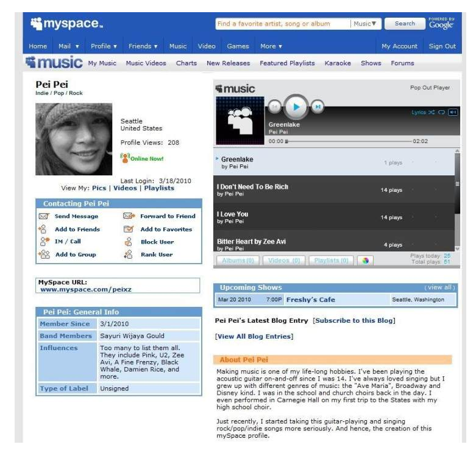Viewport: 476px width, 450px height.
Task: Open the Profile dropdown menu
Action: 104,46
